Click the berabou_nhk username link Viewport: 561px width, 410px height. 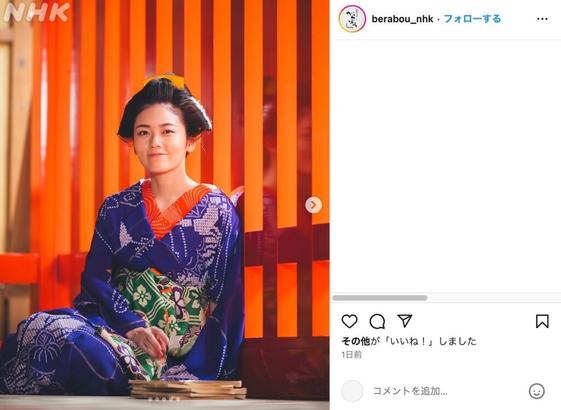(402, 19)
